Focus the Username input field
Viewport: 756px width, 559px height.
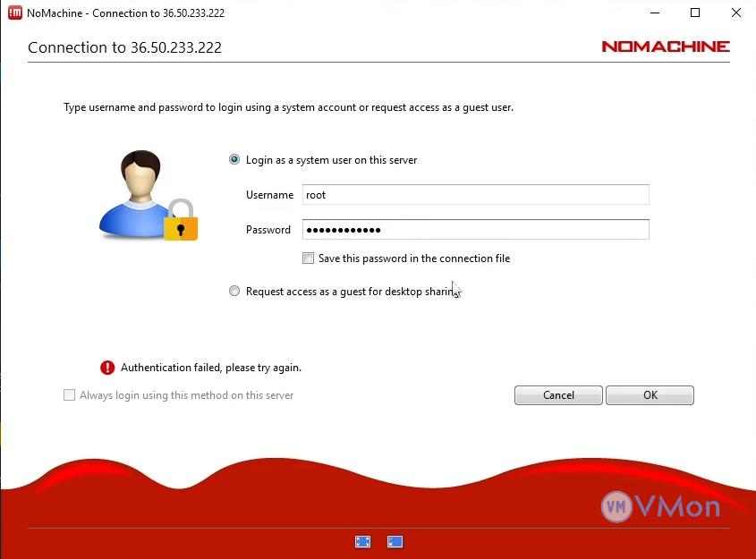pos(475,195)
